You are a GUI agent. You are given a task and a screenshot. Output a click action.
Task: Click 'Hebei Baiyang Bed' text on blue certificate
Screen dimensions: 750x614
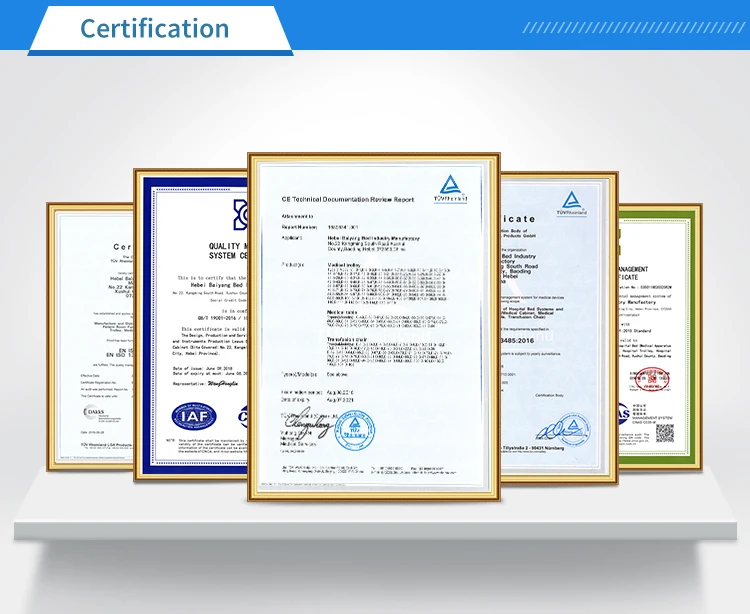point(218,285)
